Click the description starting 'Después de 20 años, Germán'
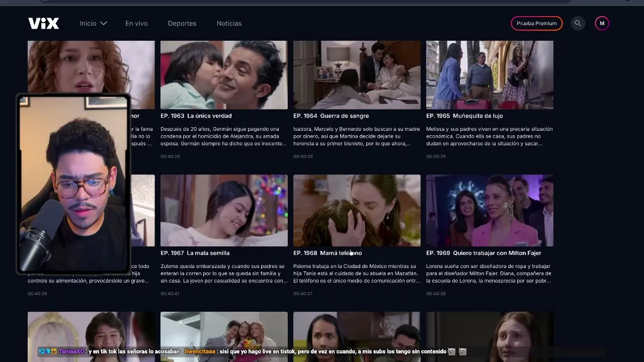644x362 pixels. pyautogui.click(x=224, y=136)
